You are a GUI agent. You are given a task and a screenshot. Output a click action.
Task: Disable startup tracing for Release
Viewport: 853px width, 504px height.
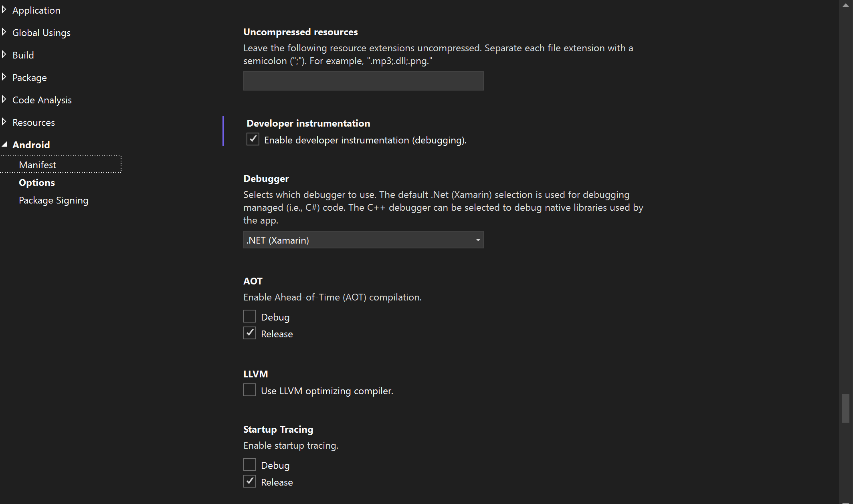[249, 481]
